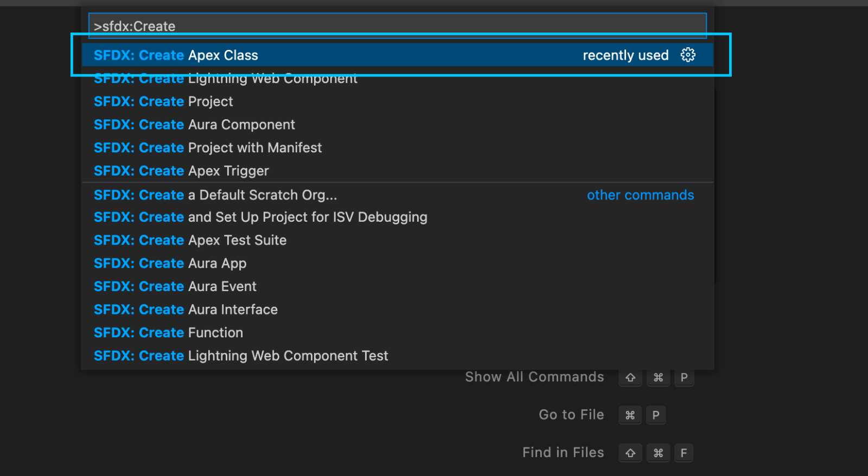Choose SFDX: Create Apex Trigger
The height and width of the screenshot is (476, 868).
pos(181,171)
